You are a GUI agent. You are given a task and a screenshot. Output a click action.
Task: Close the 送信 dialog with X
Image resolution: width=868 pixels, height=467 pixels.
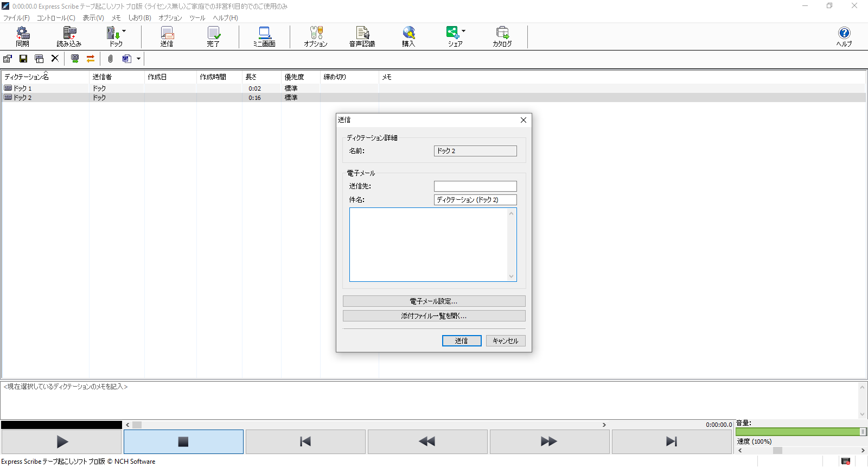pyautogui.click(x=524, y=120)
